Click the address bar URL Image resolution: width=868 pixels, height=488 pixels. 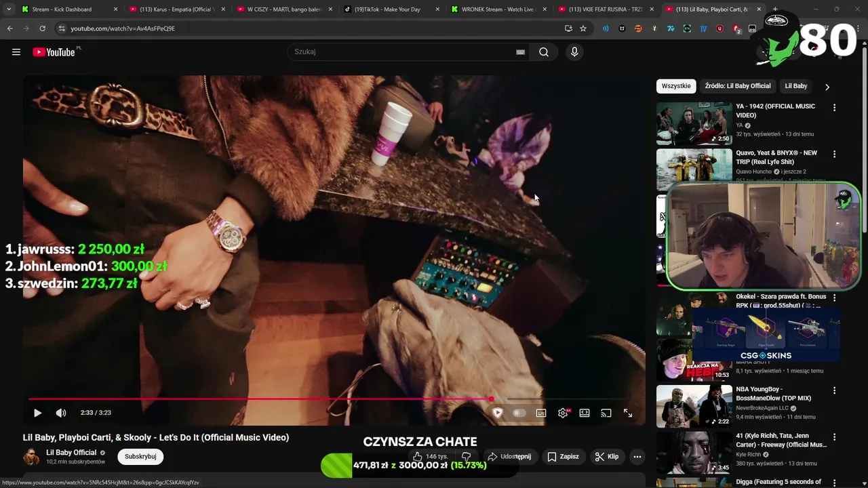(123, 28)
